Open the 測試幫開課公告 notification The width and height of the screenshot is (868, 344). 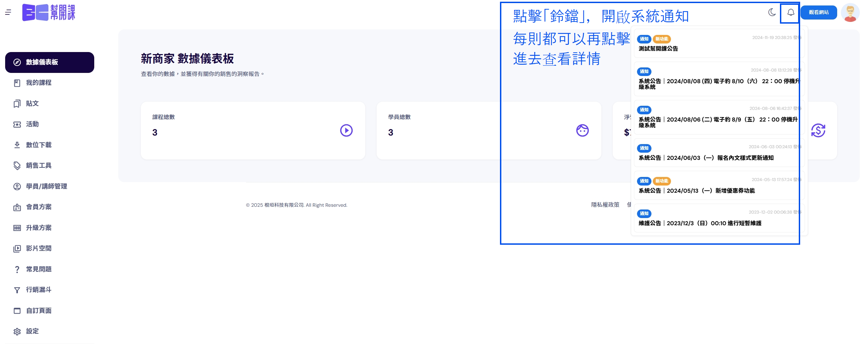tap(658, 49)
